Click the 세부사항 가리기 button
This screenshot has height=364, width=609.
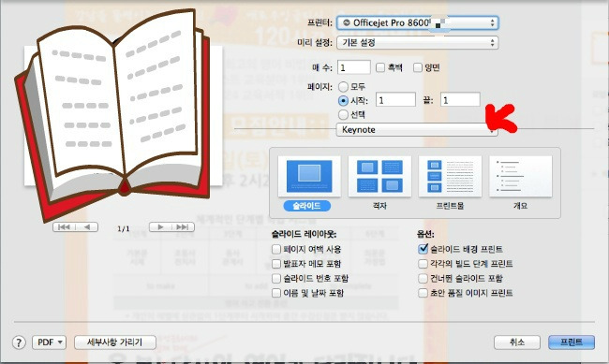coord(115,342)
